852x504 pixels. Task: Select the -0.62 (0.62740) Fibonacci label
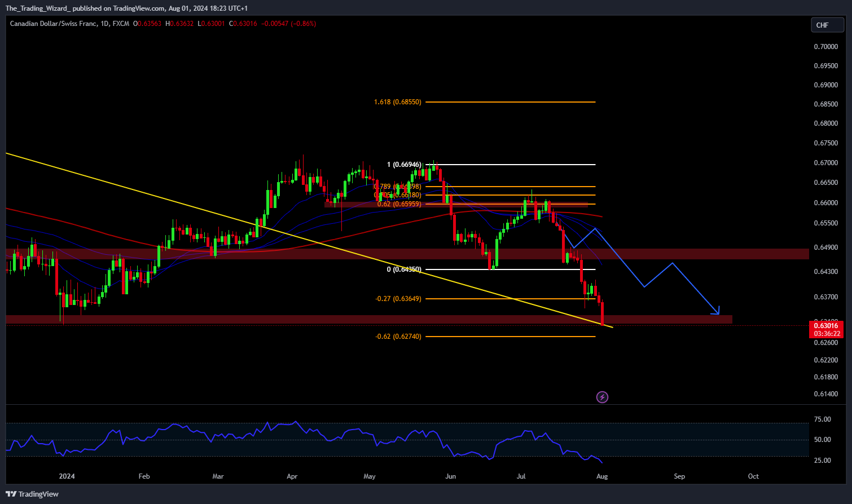coord(398,337)
